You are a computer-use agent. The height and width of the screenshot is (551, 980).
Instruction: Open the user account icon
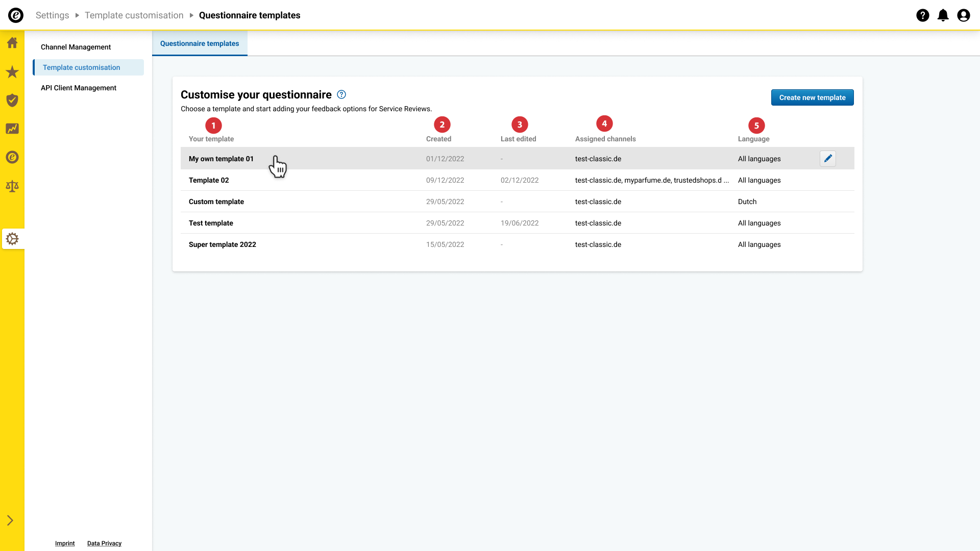964,15
